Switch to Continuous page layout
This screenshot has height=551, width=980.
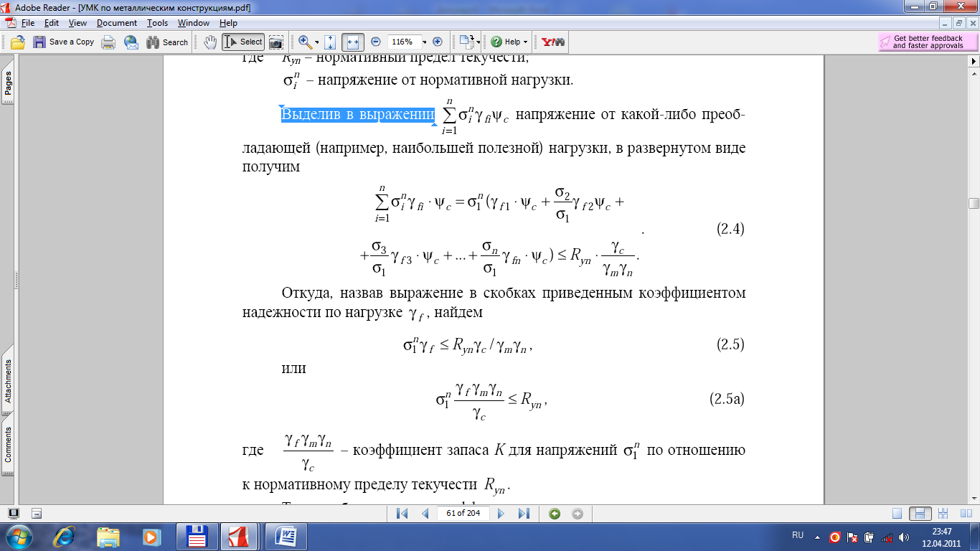(x=920, y=513)
